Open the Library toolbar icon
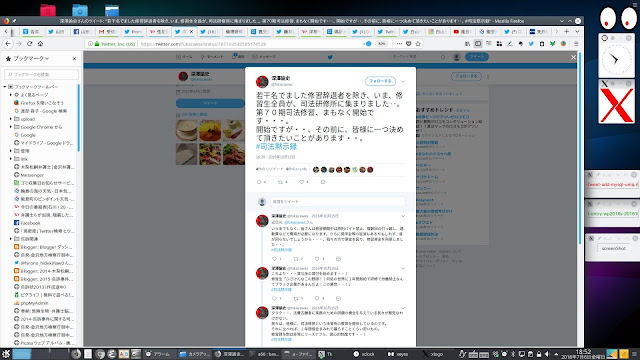640x360 pixels. (x=467, y=44)
